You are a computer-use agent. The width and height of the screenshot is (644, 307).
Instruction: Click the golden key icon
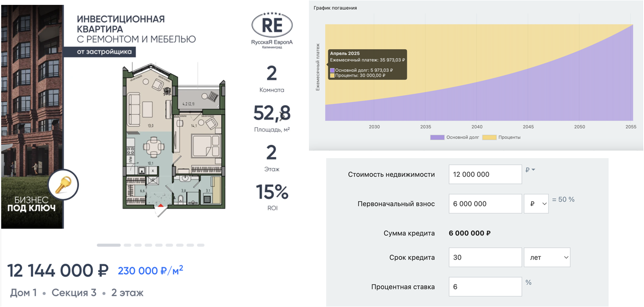coord(64,184)
